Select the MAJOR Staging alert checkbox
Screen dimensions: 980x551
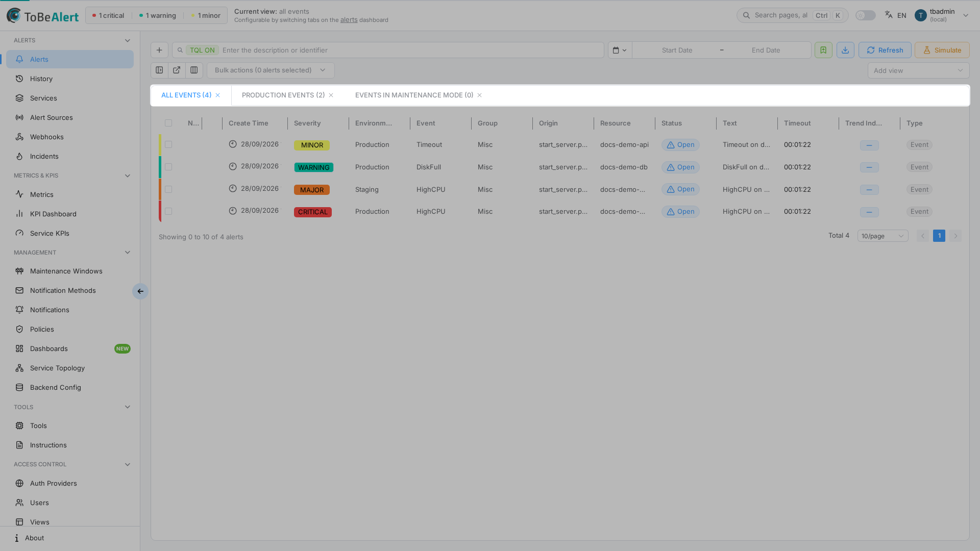pyautogui.click(x=168, y=189)
